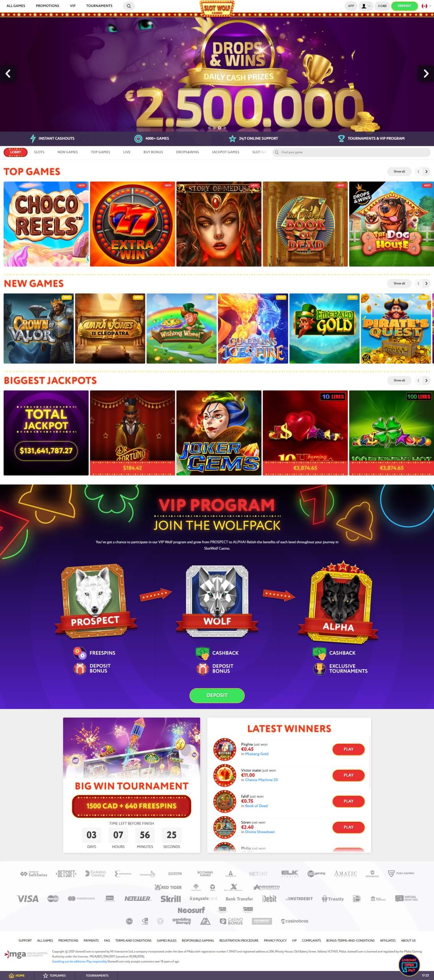Image resolution: width=434 pixels, height=980 pixels.
Task: Open the Choco Reels game thumbnail
Action: (46, 224)
